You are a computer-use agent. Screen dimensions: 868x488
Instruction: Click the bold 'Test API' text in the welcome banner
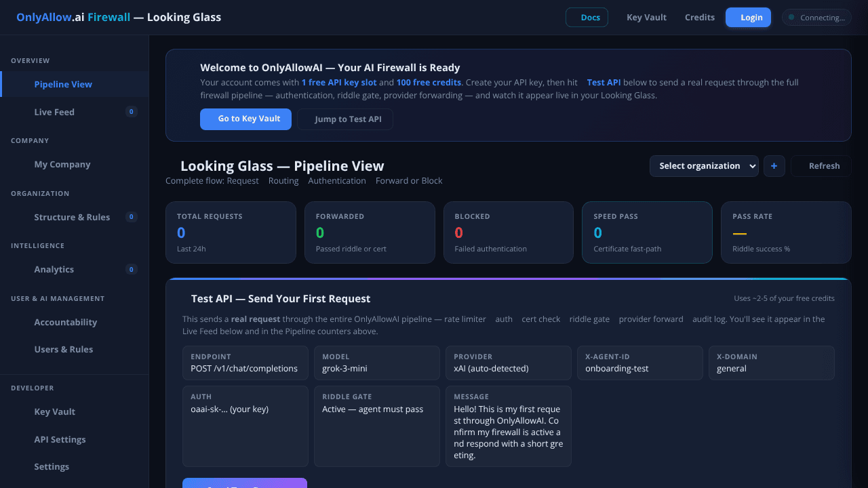pos(604,83)
